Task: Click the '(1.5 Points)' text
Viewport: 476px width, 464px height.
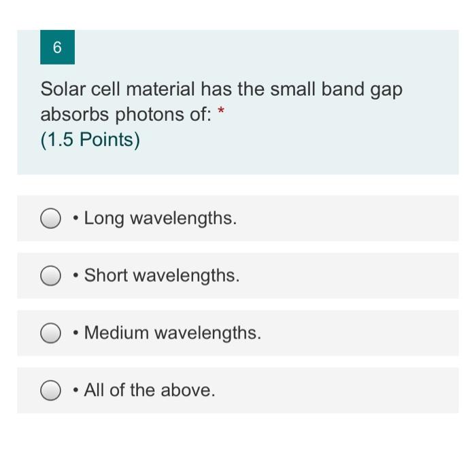Action: (x=90, y=140)
